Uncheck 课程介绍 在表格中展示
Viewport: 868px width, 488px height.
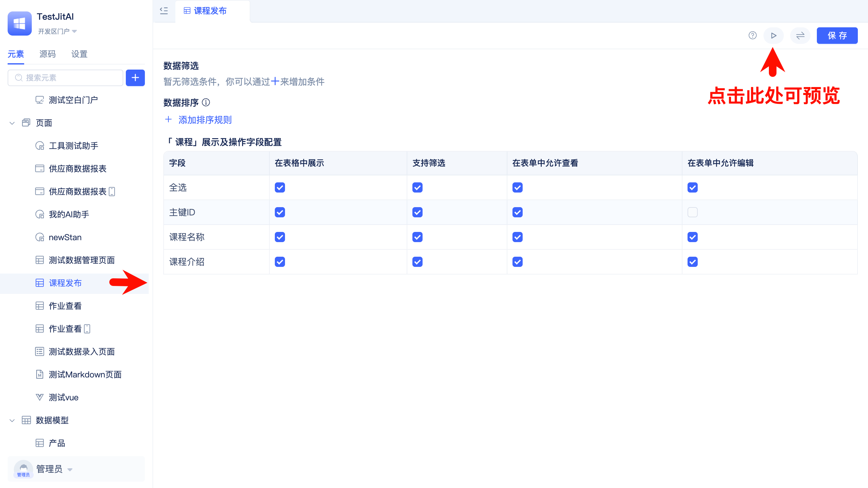pyautogui.click(x=280, y=262)
